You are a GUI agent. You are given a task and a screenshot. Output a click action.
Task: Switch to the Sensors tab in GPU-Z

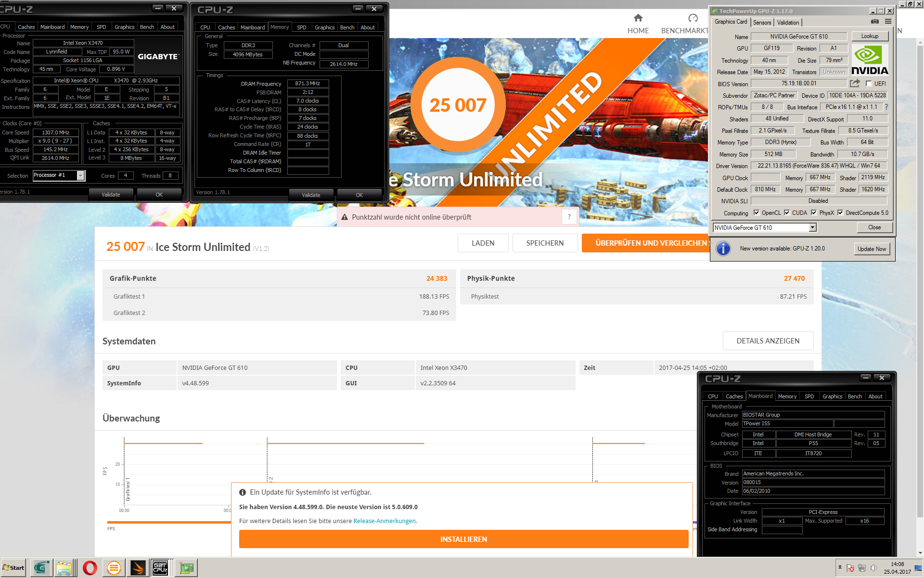(x=762, y=23)
